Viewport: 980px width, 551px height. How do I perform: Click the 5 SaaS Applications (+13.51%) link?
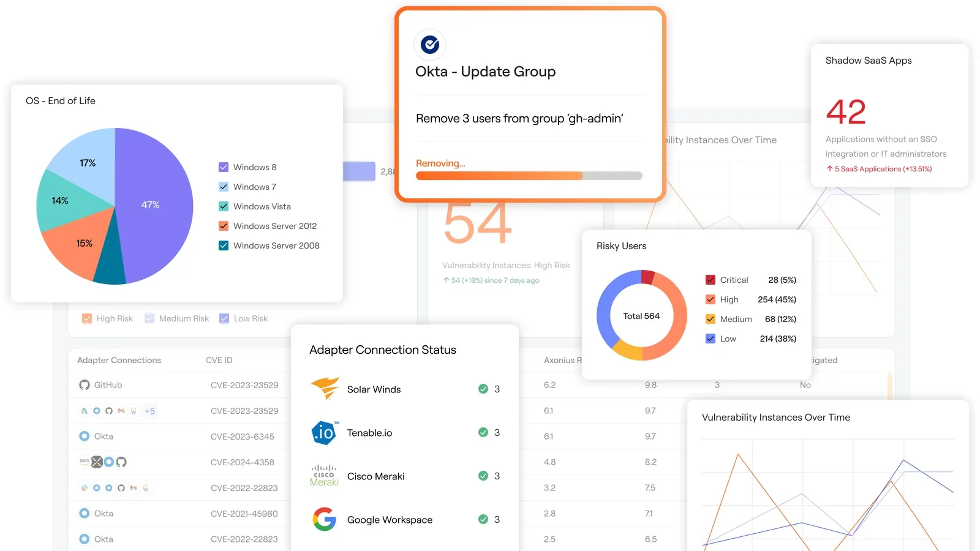tap(883, 169)
